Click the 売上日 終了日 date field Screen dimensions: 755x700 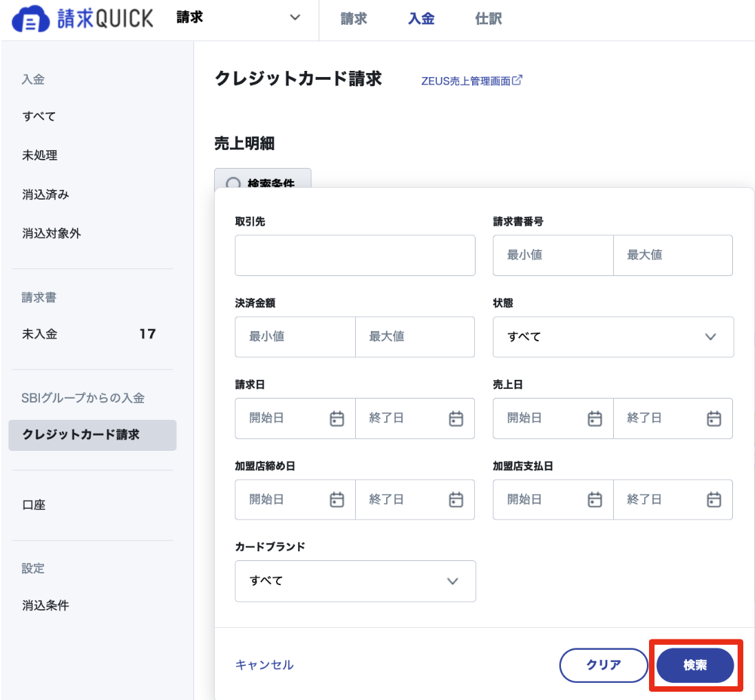[673, 418]
